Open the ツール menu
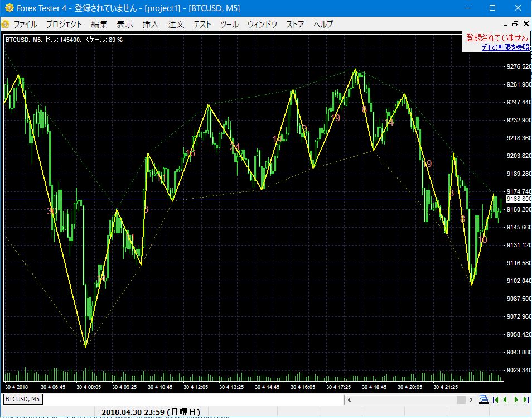This screenshot has height=418, width=532. [x=229, y=25]
